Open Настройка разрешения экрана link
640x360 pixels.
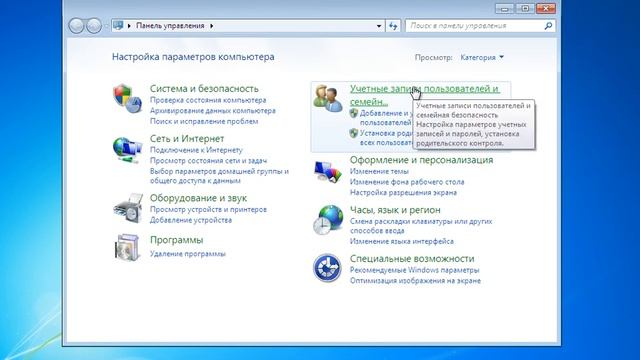pos(403,193)
